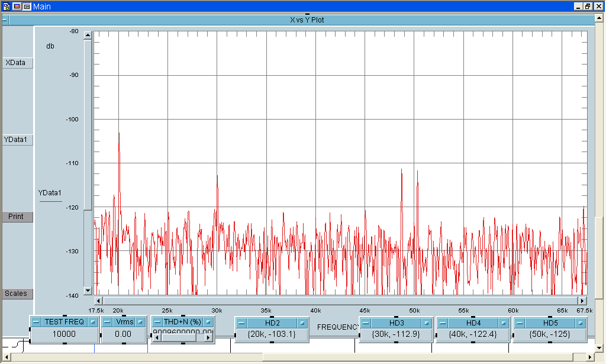The height and width of the screenshot is (364, 606).
Task: Click the db axis unit label
Action: point(50,46)
